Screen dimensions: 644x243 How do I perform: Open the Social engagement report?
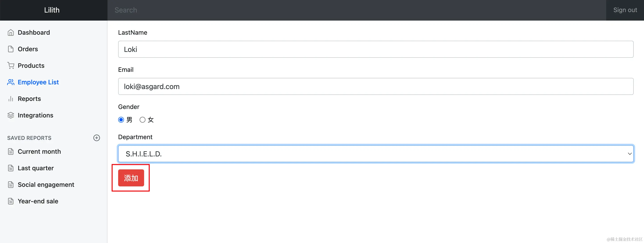[46, 185]
